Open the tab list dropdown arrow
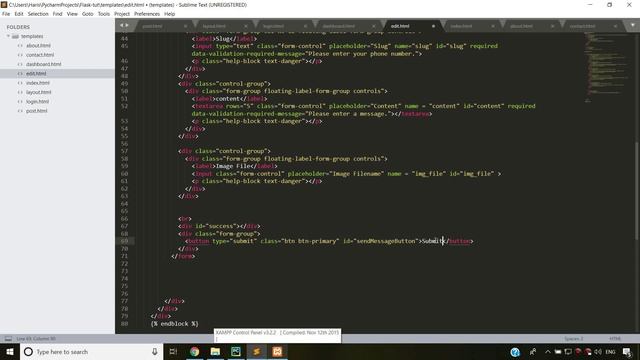Screen dimensions: 640x360 633,25
